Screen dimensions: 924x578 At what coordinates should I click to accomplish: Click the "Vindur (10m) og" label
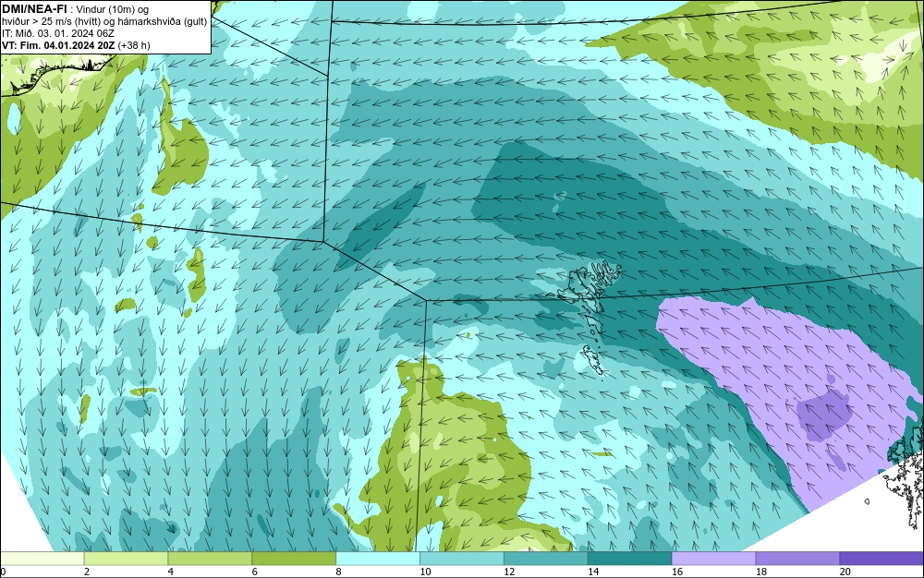[x=112, y=10]
